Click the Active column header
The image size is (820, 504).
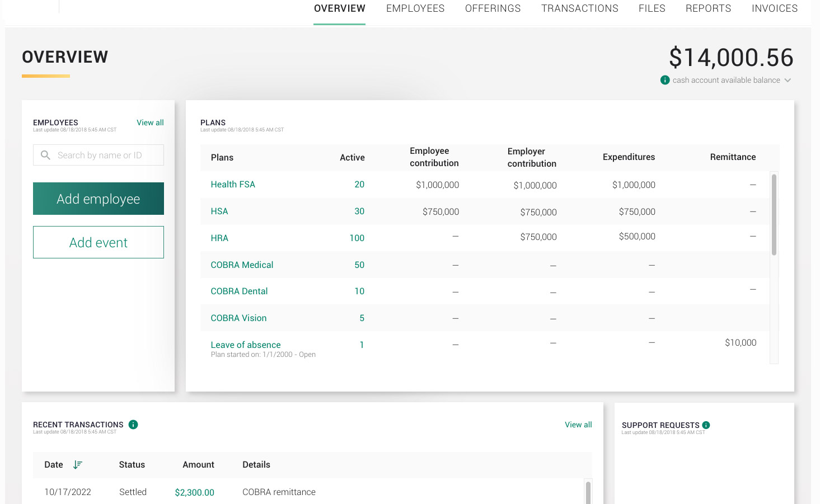coord(352,157)
